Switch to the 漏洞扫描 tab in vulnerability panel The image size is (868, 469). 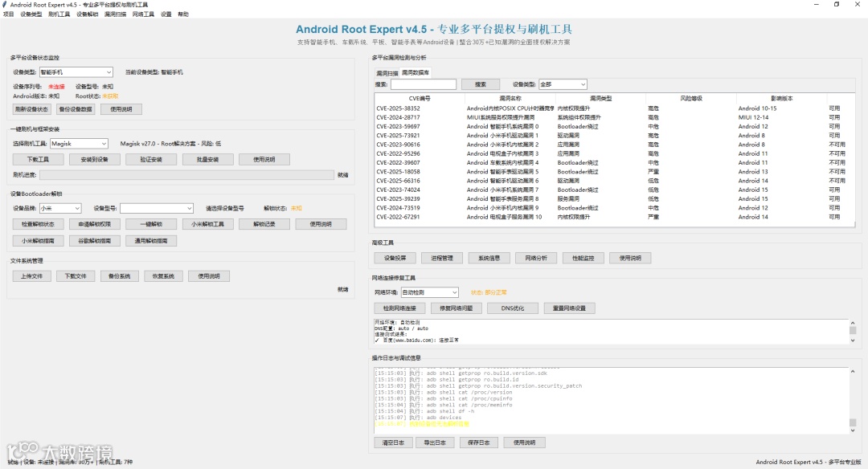pyautogui.click(x=387, y=73)
